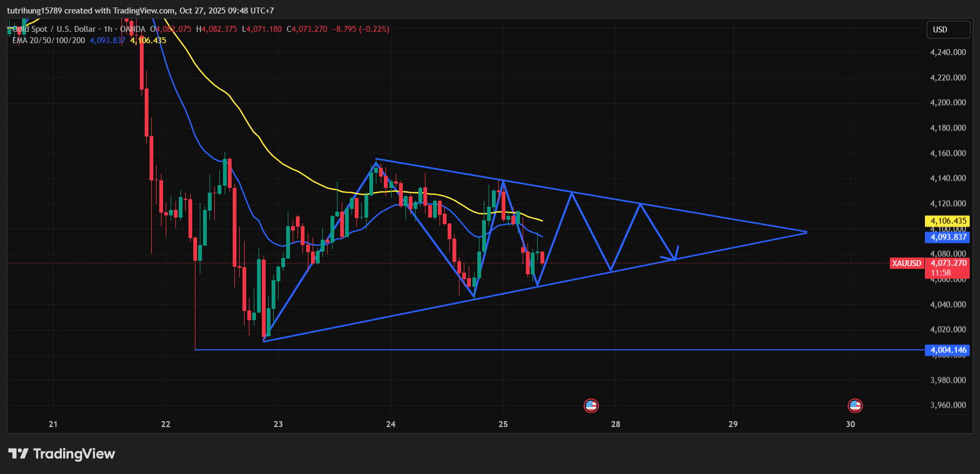This screenshot has width=980, height=474.
Task: Click the apex point of the blue triangle
Action: coord(806,232)
